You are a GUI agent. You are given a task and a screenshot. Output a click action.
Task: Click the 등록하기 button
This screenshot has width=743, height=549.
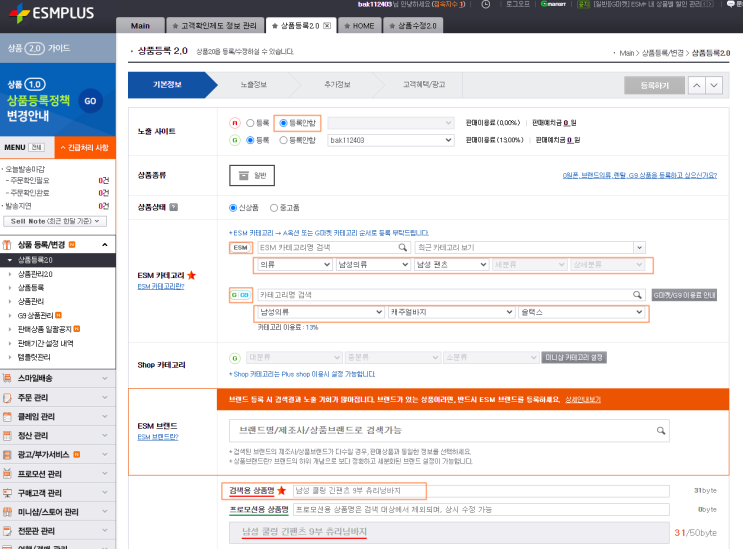654,86
